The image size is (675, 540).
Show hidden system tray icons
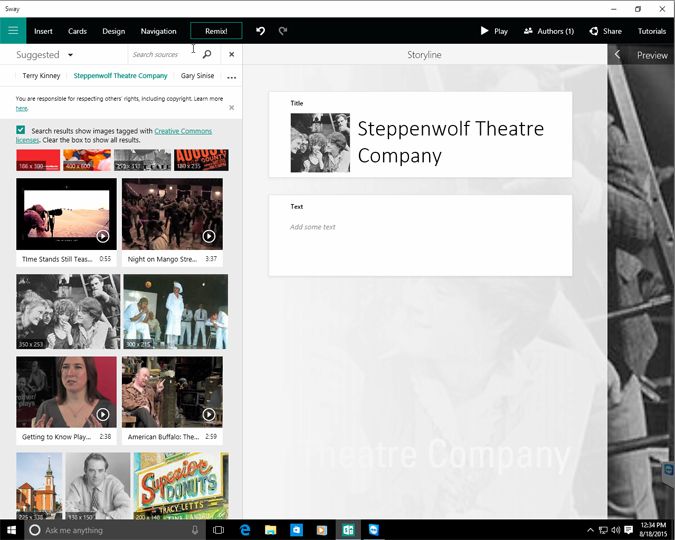[x=591, y=530]
